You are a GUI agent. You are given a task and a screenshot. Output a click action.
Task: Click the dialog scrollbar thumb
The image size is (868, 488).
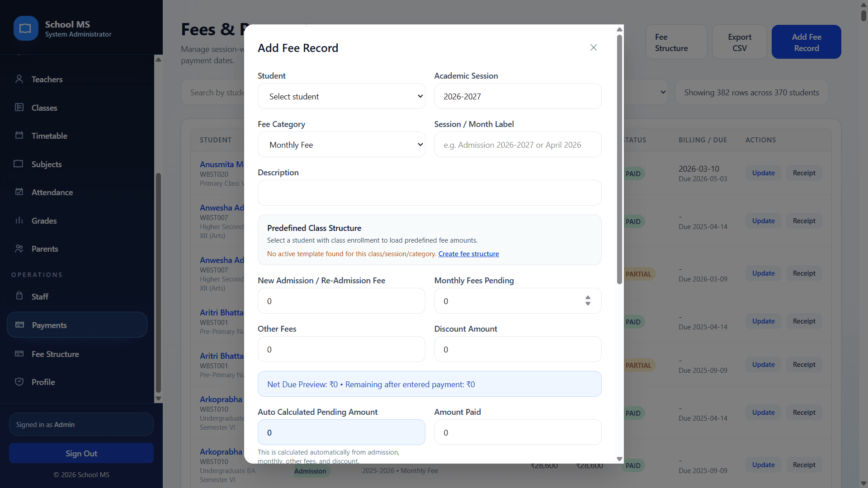(x=619, y=159)
